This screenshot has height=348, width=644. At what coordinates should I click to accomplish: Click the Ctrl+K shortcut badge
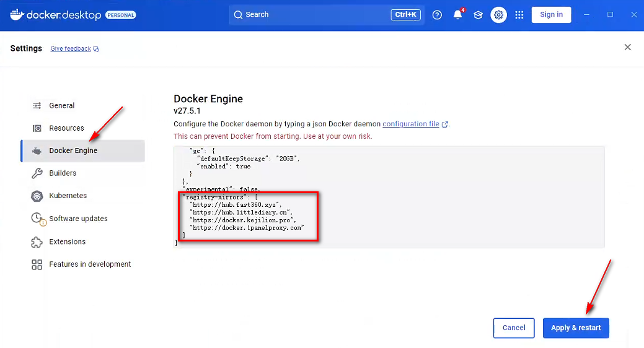click(x=405, y=15)
